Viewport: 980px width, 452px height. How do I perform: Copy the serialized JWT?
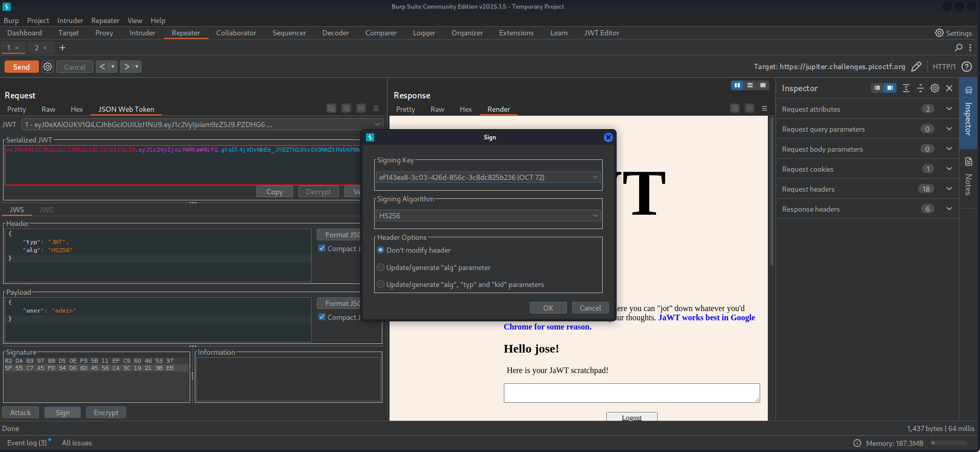click(275, 192)
